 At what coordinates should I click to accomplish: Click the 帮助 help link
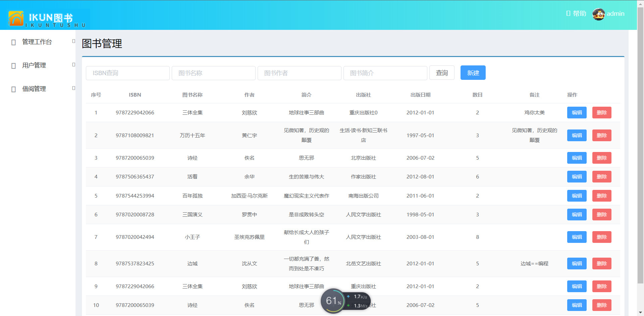(x=576, y=13)
